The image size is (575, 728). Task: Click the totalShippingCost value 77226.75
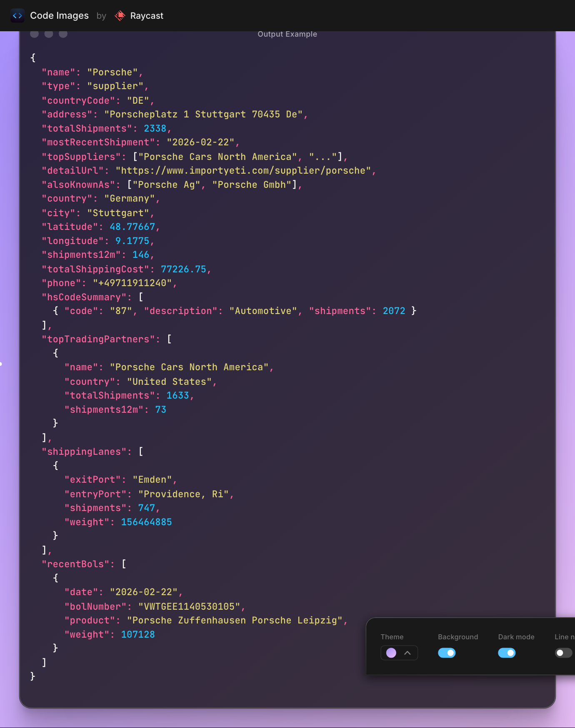pos(183,269)
